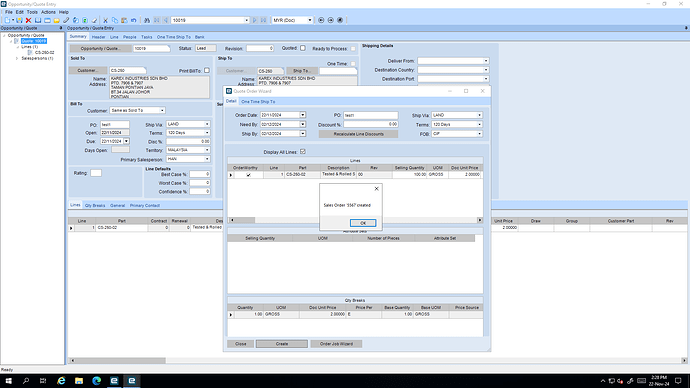Toggle the Print BillTo checkbox
The image size is (690, 388).
tap(207, 70)
